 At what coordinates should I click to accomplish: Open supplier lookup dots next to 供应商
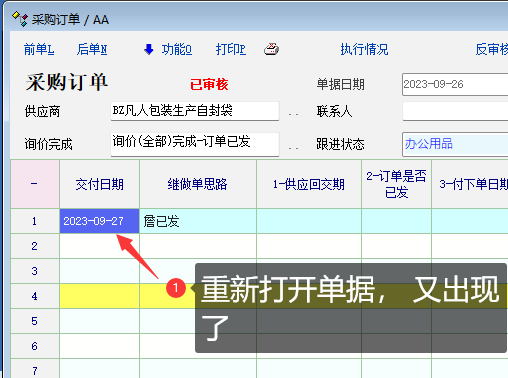(293, 114)
